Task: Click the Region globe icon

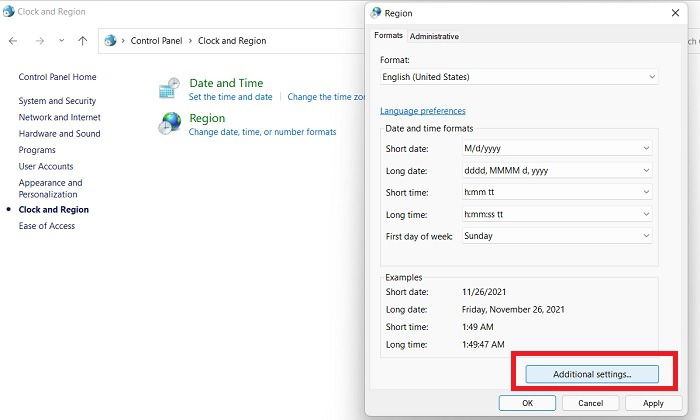Action: point(170,123)
